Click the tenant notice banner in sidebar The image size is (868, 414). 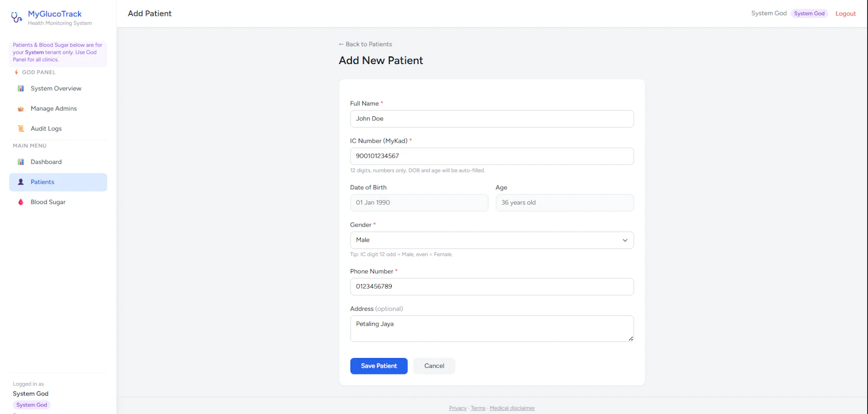coord(58,53)
